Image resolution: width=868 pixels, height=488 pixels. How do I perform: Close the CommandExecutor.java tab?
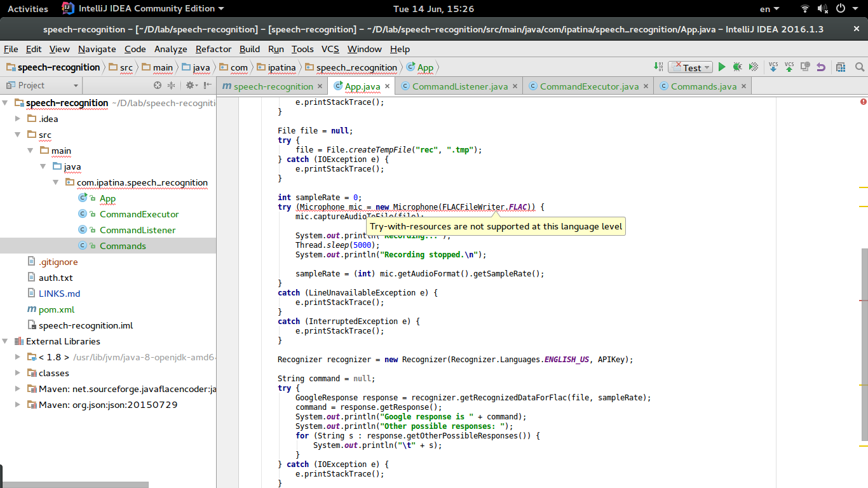tap(646, 86)
